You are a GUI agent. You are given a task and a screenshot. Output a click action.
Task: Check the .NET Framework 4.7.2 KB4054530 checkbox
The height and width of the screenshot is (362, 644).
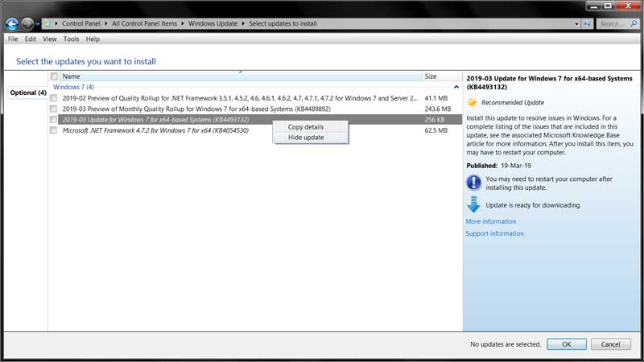coord(53,130)
